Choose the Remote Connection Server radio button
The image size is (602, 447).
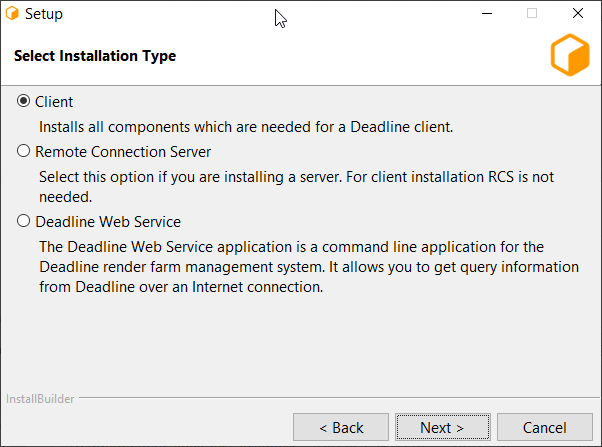pos(24,152)
